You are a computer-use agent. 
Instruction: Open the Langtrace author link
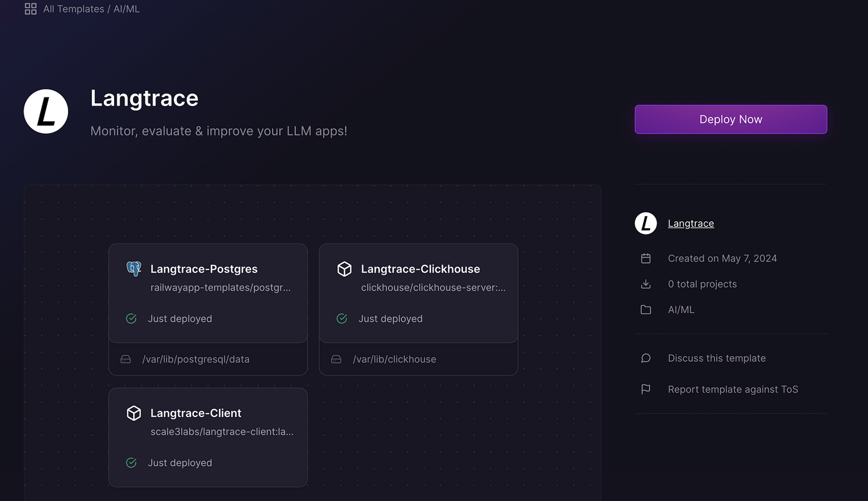point(690,223)
